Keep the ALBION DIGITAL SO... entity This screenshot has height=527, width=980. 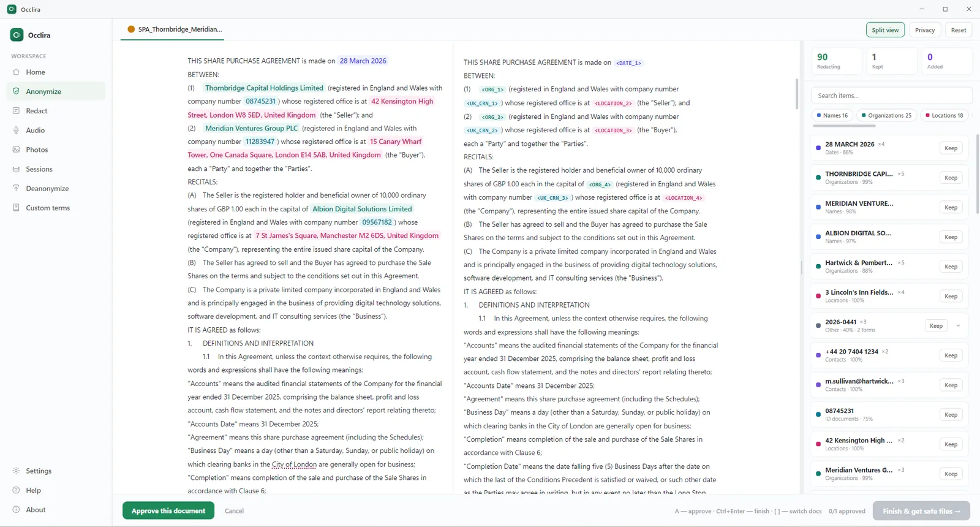pyautogui.click(x=951, y=237)
